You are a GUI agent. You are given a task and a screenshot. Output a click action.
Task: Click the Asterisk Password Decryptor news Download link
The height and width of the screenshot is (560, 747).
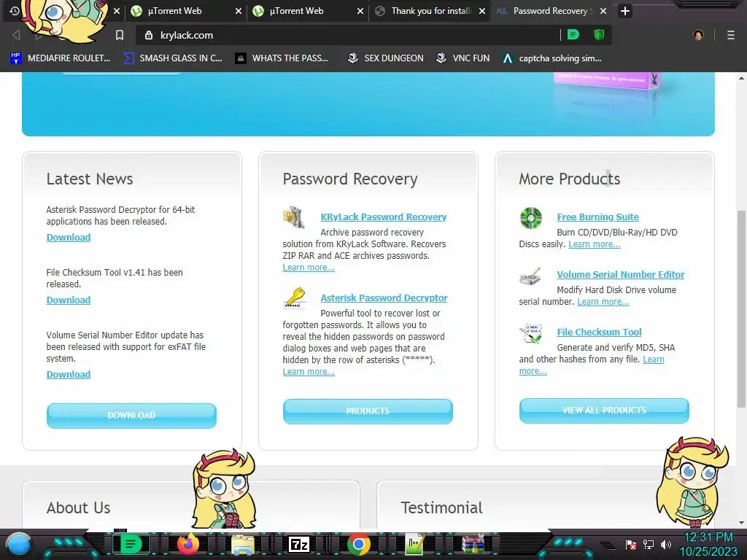coord(68,238)
